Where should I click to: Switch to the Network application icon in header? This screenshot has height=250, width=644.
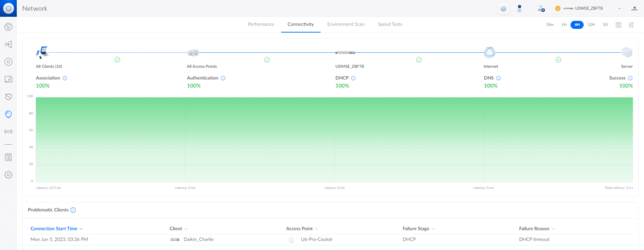coord(503,8)
